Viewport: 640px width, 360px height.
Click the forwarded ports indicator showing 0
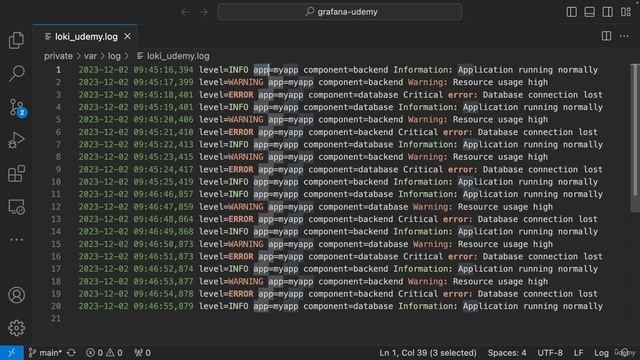(x=142, y=353)
